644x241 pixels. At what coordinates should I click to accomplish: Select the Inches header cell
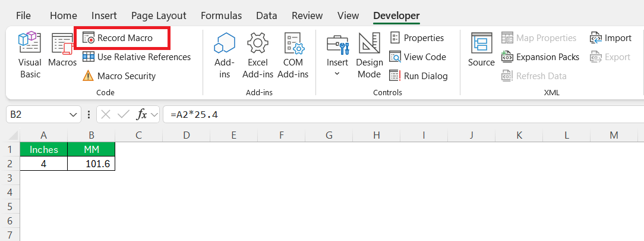pos(43,149)
